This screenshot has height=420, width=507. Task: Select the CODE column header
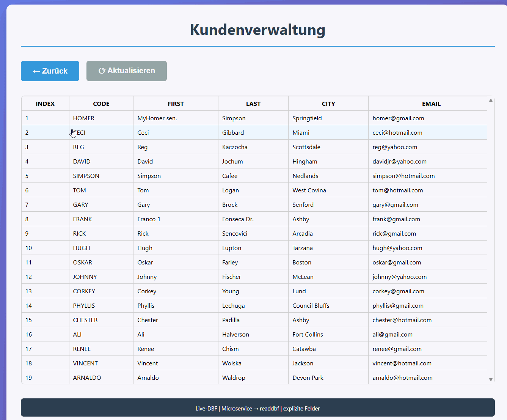[x=101, y=104]
